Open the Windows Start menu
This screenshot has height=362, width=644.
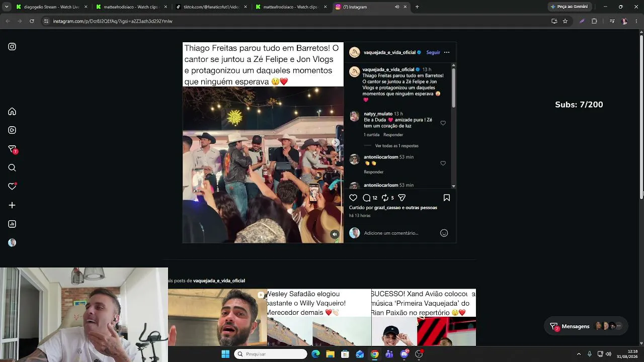(x=225, y=354)
